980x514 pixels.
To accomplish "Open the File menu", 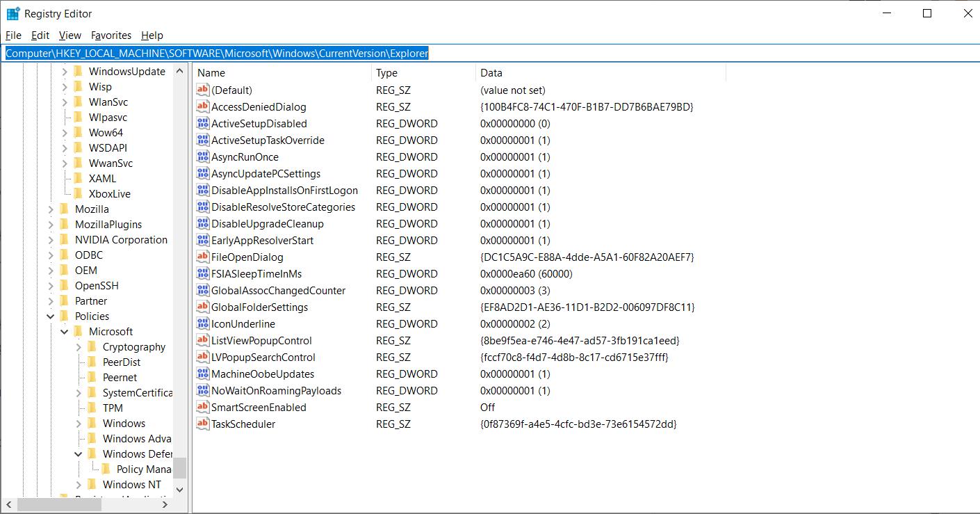I will tap(13, 35).
